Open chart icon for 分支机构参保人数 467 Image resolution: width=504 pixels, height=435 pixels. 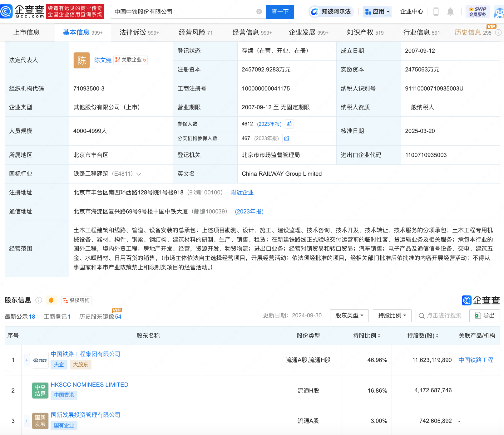click(x=287, y=138)
